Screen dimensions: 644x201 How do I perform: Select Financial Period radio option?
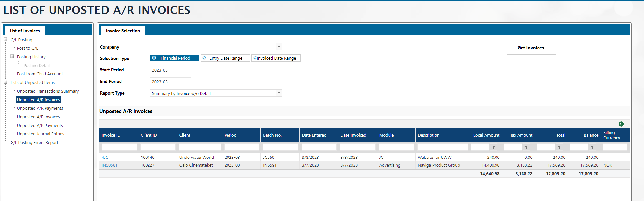point(154,58)
